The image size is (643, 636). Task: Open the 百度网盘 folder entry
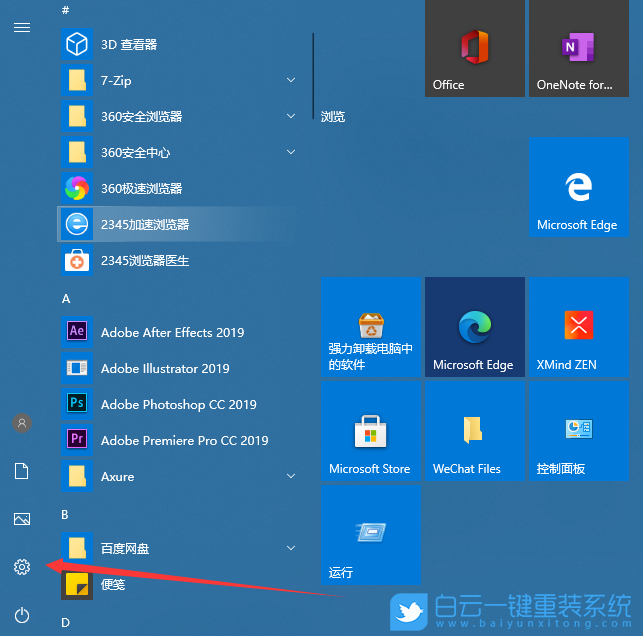click(178, 549)
